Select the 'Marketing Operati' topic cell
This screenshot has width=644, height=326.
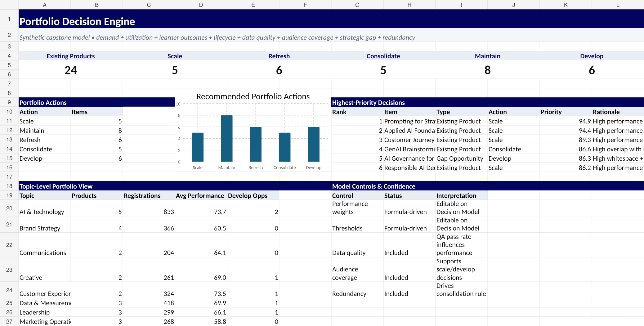tap(45, 321)
